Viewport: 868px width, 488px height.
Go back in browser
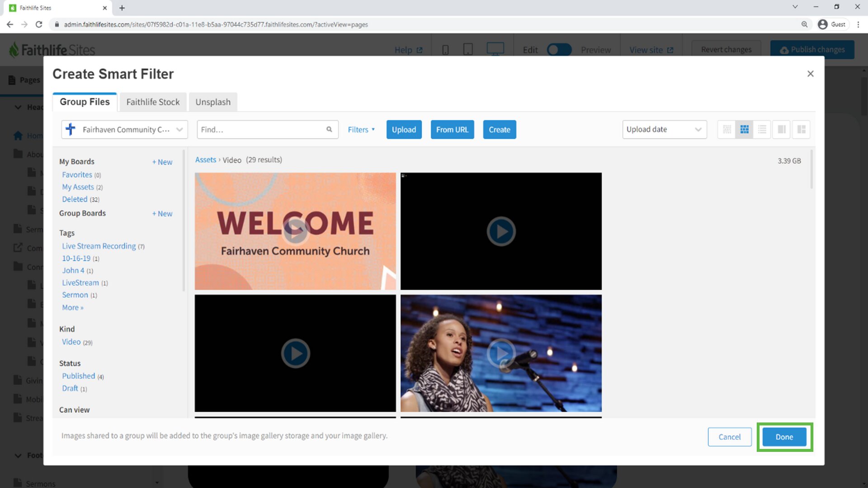(x=10, y=24)
